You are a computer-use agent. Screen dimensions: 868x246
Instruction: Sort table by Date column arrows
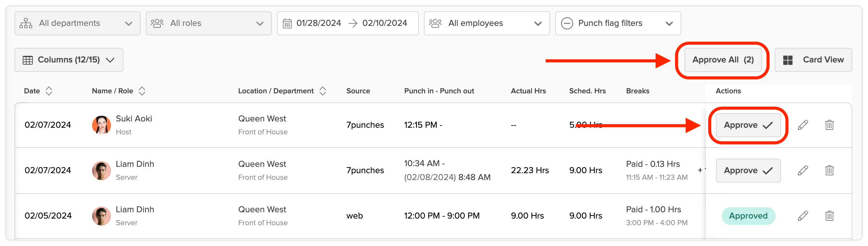[x=49, y=91]
